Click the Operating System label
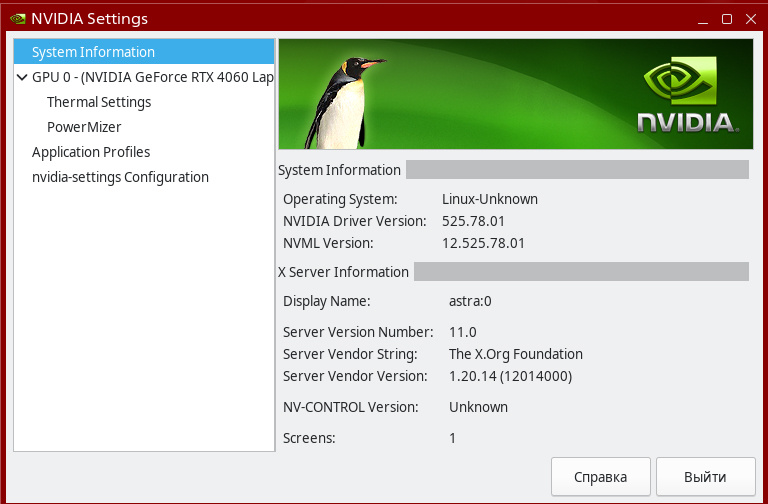This screenshot has width=768, height=504. point(340,199)
